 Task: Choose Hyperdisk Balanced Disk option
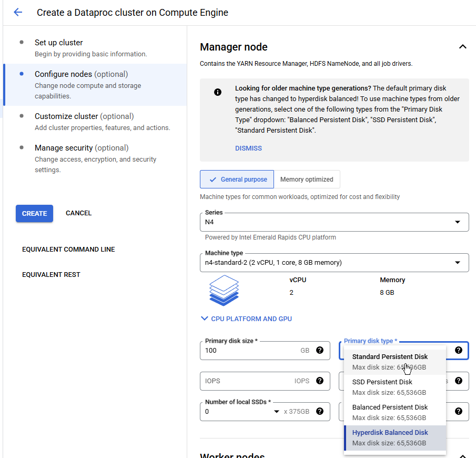coord(395,437)
